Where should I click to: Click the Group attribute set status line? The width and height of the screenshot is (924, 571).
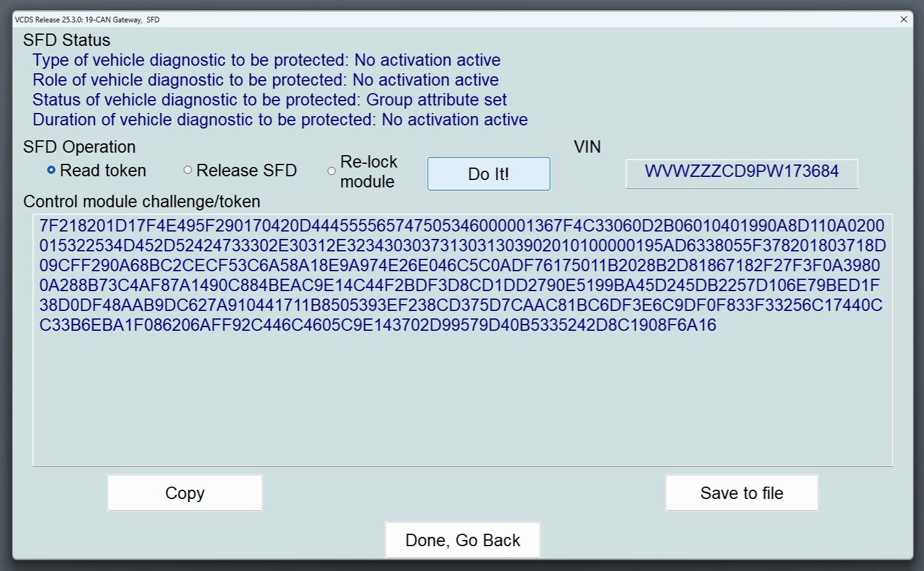tap(270, 100)
